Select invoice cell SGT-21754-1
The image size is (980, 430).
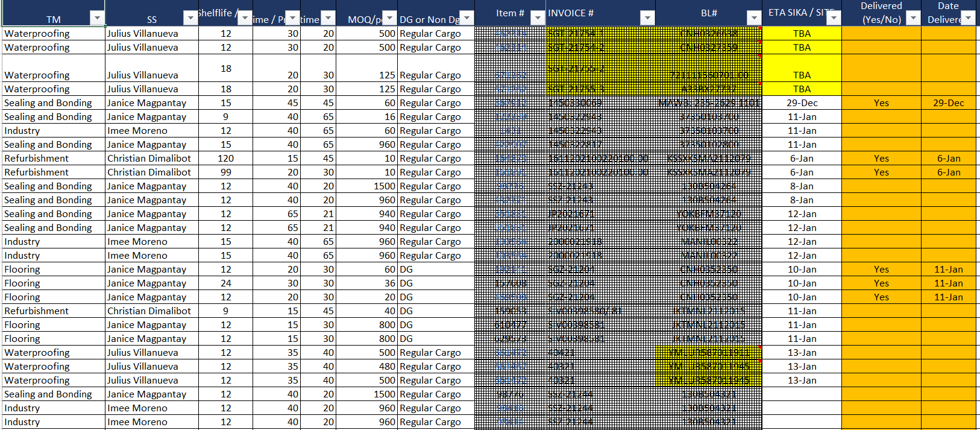coord(600,34)
